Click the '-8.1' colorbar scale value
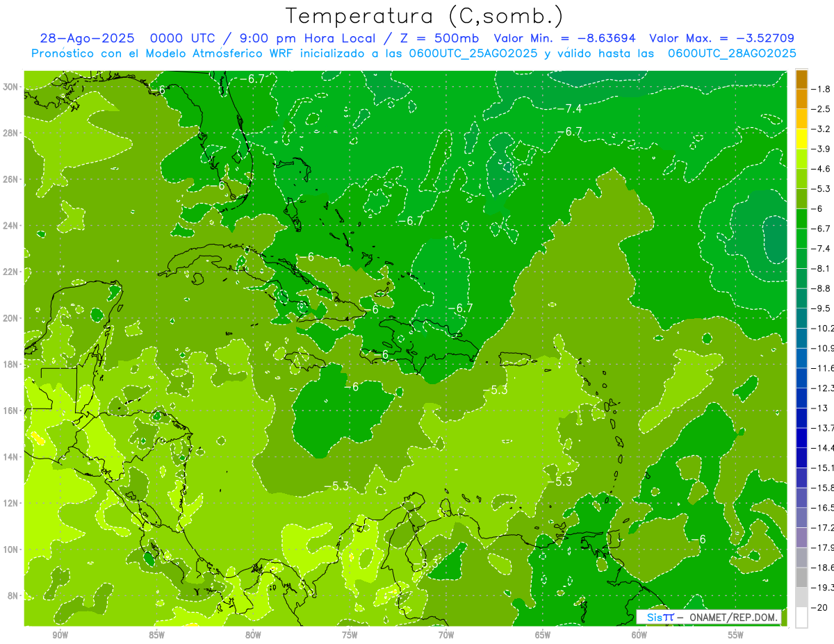The height and width of the screenshot is (644, 834). 821,268
